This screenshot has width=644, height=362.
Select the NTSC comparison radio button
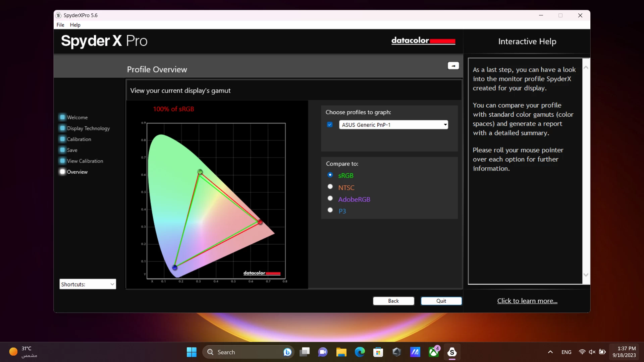pos(330,187)
